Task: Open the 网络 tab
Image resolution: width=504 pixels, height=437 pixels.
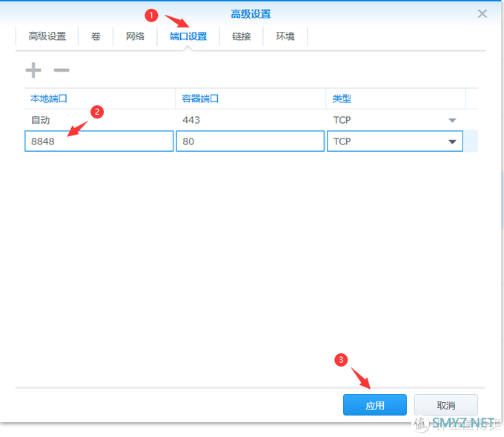Action: (135, 36)
